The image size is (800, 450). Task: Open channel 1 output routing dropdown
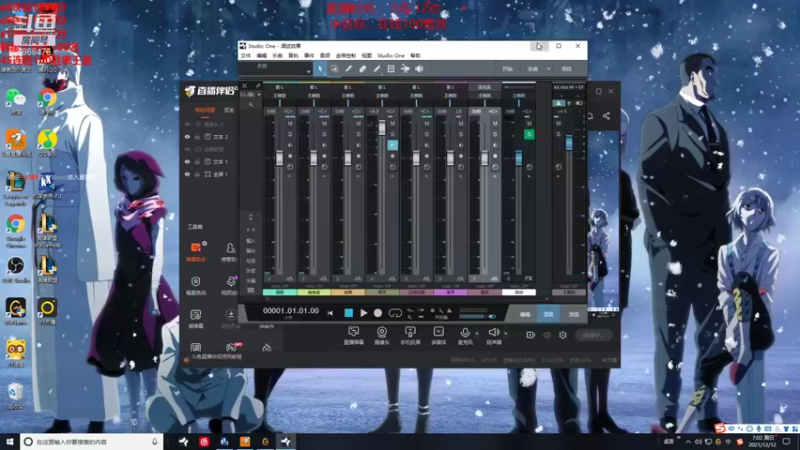[280, 95]
